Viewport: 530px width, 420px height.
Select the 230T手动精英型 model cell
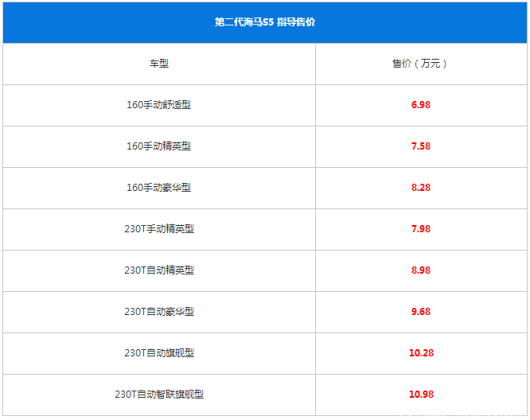pos(159,229)
